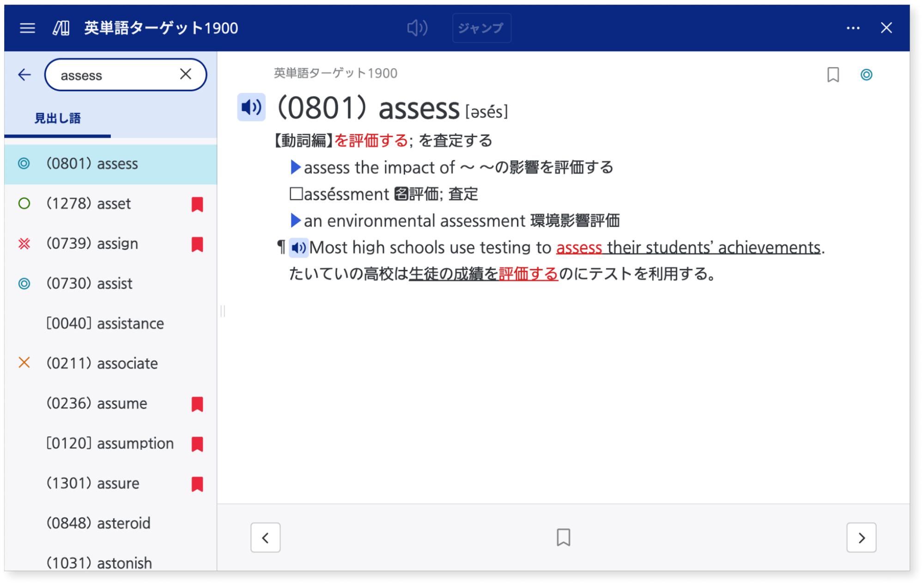Clear the assess search text with X
The image size is (924, 585).
[186, 74]
